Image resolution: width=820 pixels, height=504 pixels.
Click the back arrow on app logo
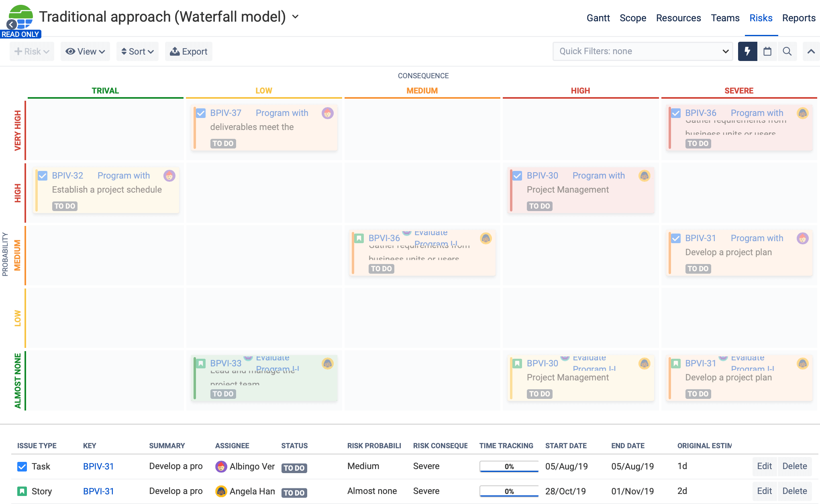pyautogui.click(x=12, y=24)
